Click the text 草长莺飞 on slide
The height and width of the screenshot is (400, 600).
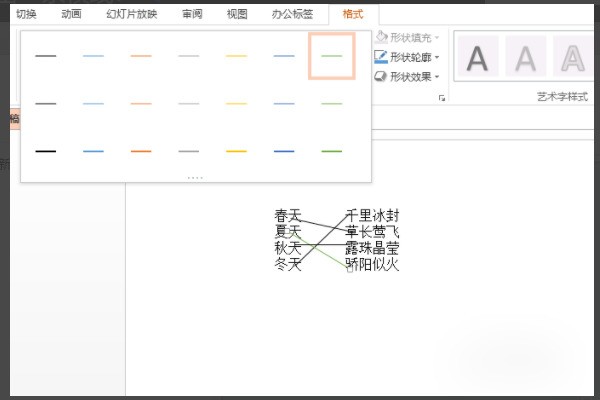pyautogui.click(x=372, y=232)
